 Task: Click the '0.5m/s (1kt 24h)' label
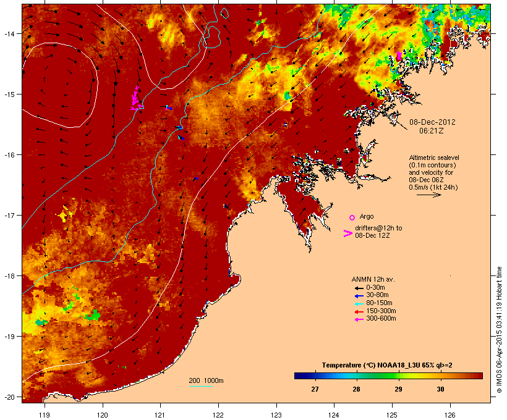click(x=433, y=187)
